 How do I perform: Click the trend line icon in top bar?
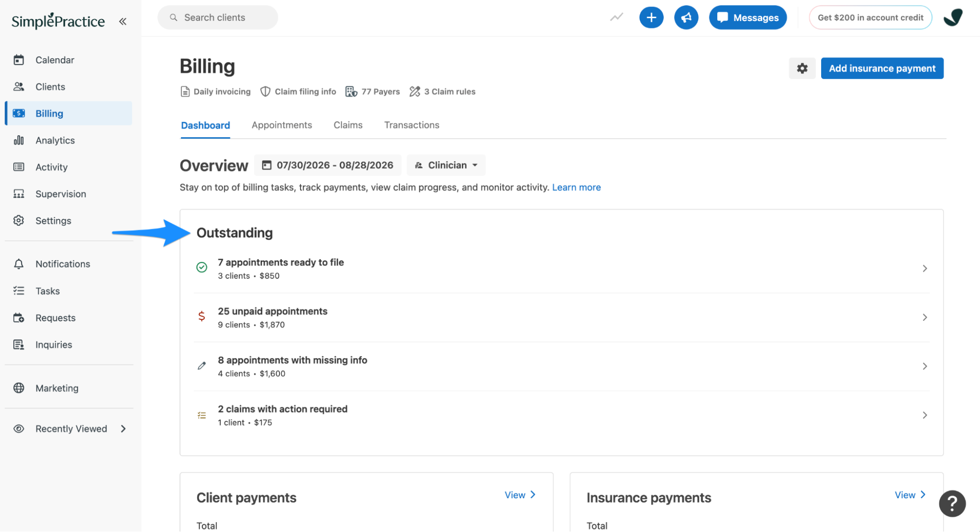coord(616,17)
